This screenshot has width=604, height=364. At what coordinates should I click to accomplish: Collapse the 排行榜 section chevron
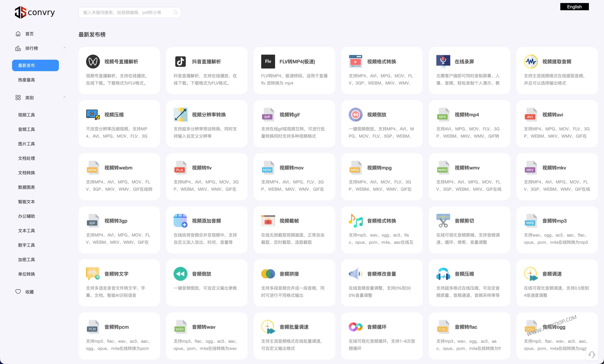[x=64, y=48]
